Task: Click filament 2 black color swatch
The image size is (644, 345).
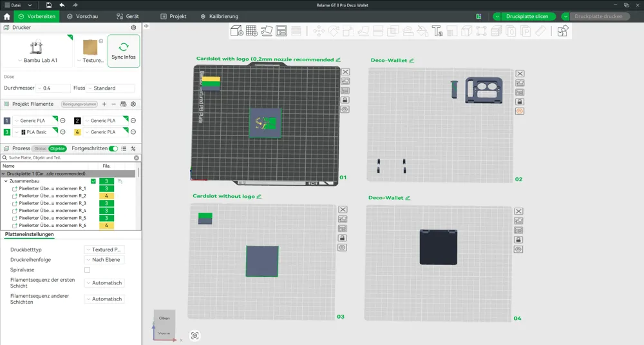Action: 77,121
